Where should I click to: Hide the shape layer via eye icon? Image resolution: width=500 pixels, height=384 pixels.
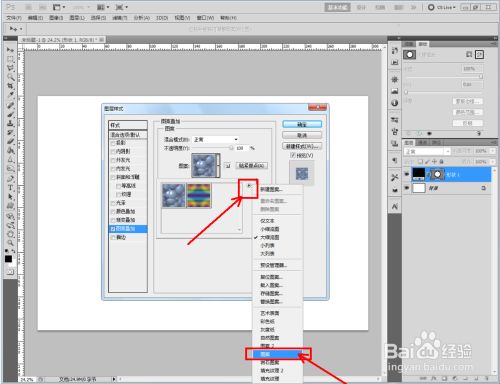pyautogui.click(x=407, y=174)
